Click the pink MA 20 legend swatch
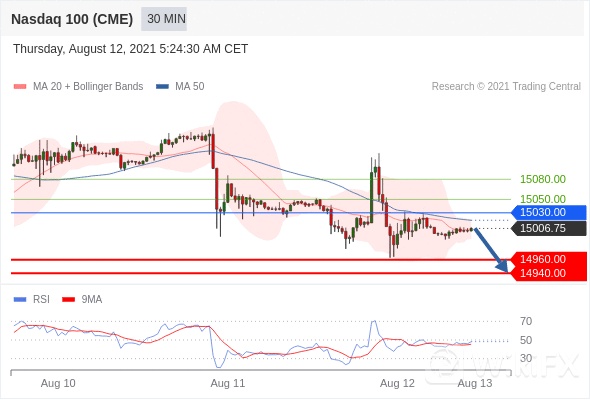 coord(20,87)
